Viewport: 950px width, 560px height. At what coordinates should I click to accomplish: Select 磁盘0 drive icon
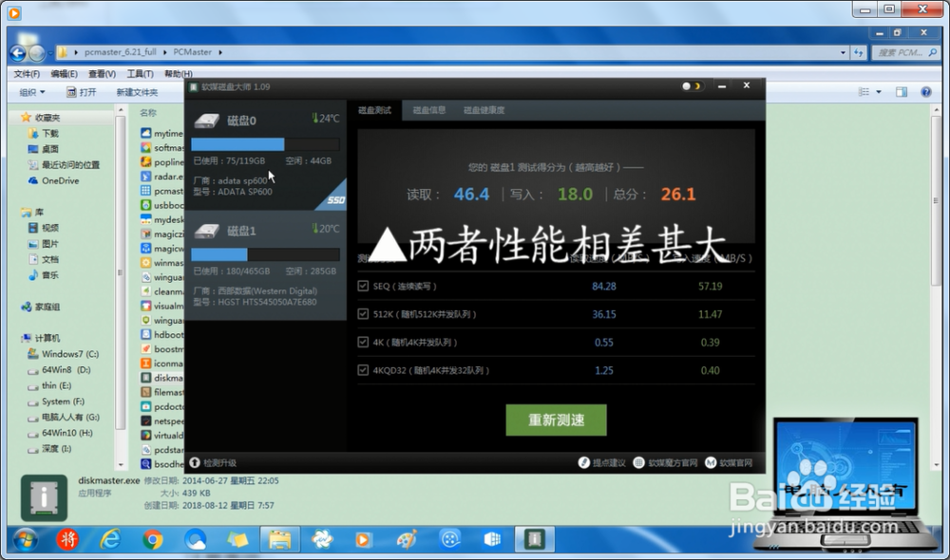[x=206, y=120]
